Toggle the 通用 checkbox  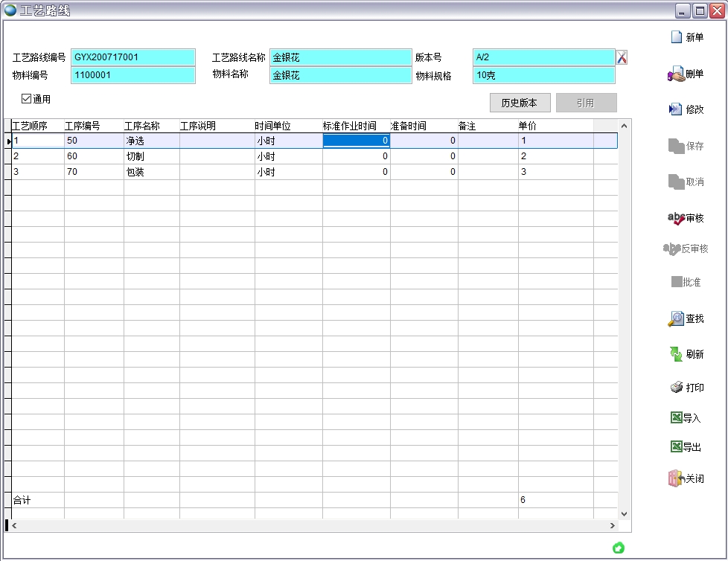click(27, 99)
